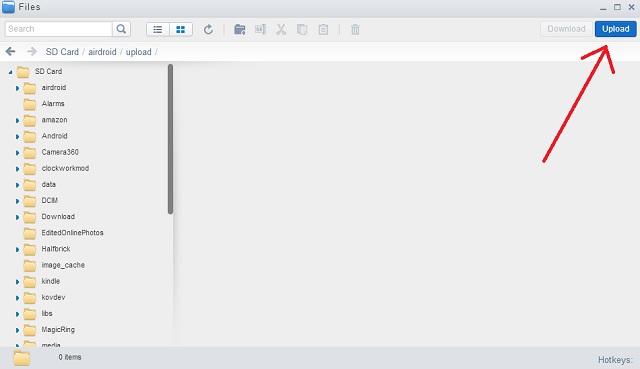Expand the Halfbrick folder arrow
The image size is (640, 369).
(18, 249)
